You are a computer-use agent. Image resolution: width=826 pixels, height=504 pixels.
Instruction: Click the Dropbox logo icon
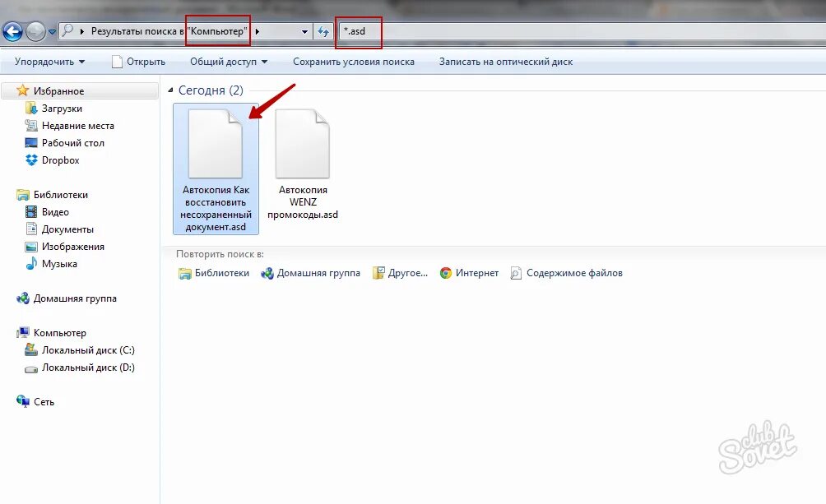(x=31, y=160)
